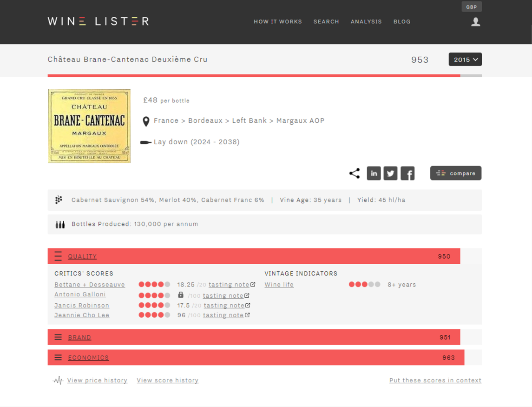Click the £48 per bottle price

click(166, 100)
